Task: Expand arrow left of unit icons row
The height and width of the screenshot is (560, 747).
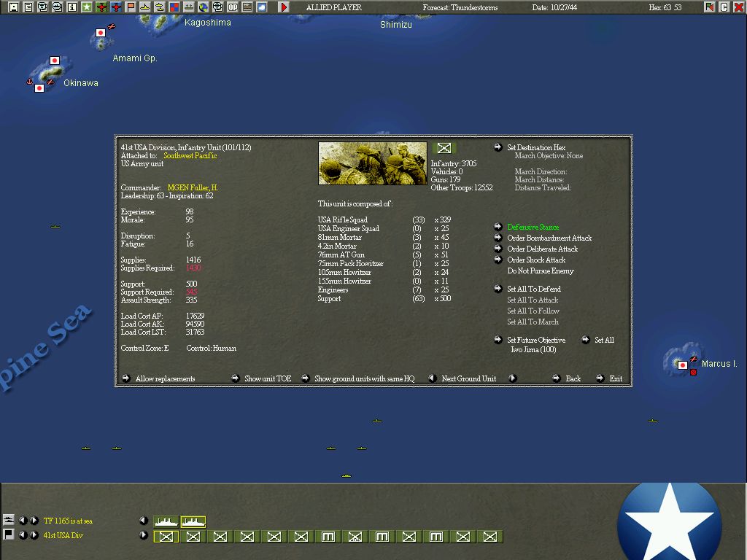Action: click(144, 534)
